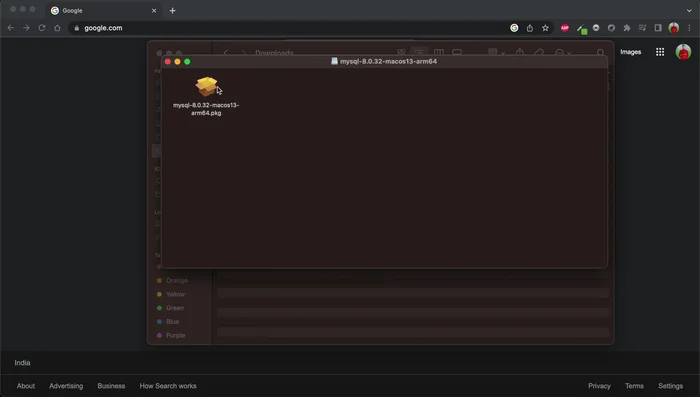Viewport: 700px width, 397px height.
Task: Open the green pen extension icon
Action: tap(581, 29)
